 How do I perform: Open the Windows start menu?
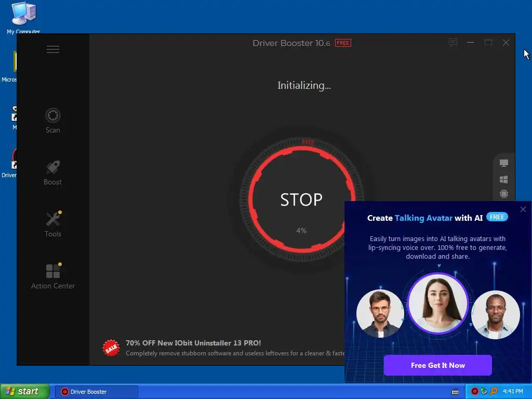pyautogui.click(x=25, y=392)
